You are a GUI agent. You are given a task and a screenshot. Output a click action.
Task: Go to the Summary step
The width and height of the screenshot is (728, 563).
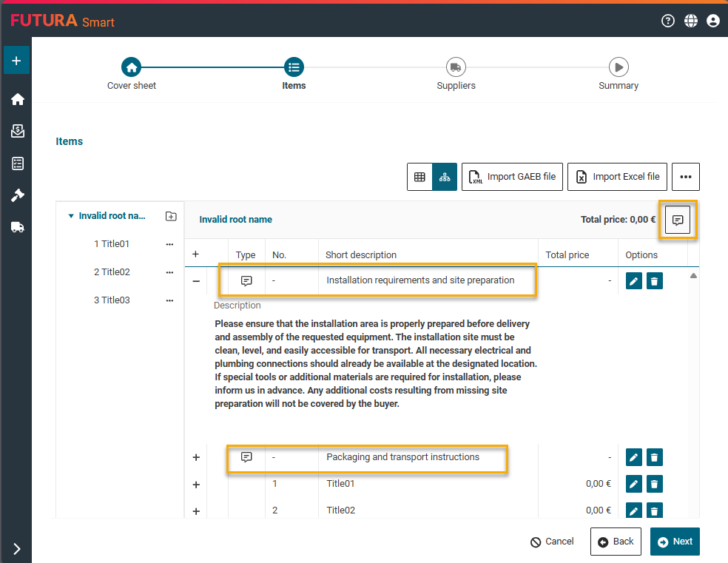tap(618, 67)
